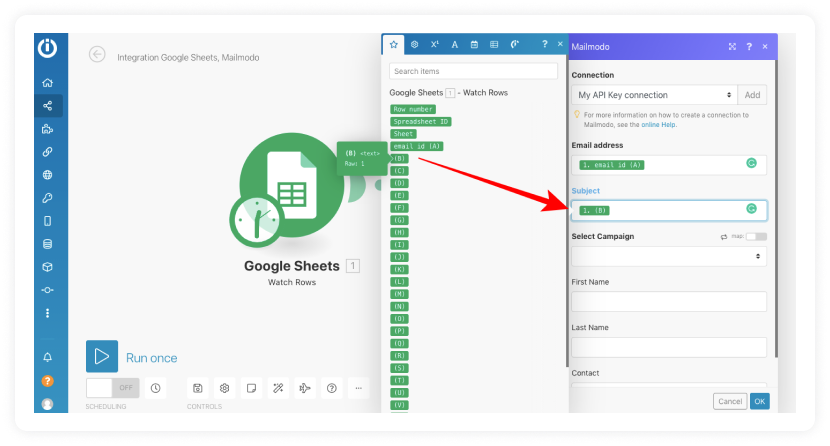Insert the (M) column variable
Viewport: 830px width, 446px height.
pyautogui.click(x=399, y=294)
